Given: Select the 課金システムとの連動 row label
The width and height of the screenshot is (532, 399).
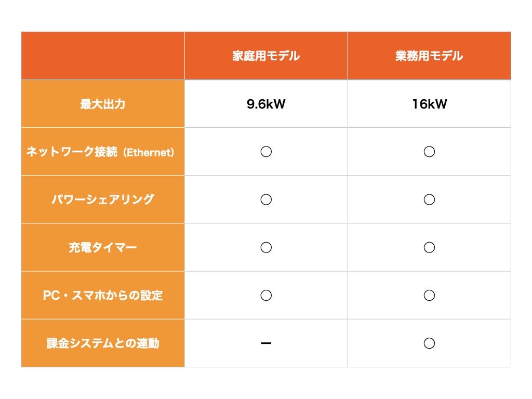Looking at the screenshot, I should (103, 343).
